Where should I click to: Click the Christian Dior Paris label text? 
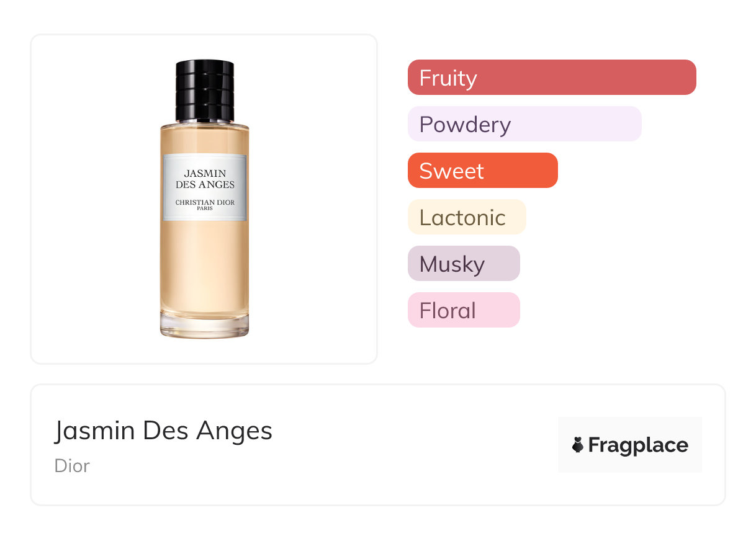(205, 205)
